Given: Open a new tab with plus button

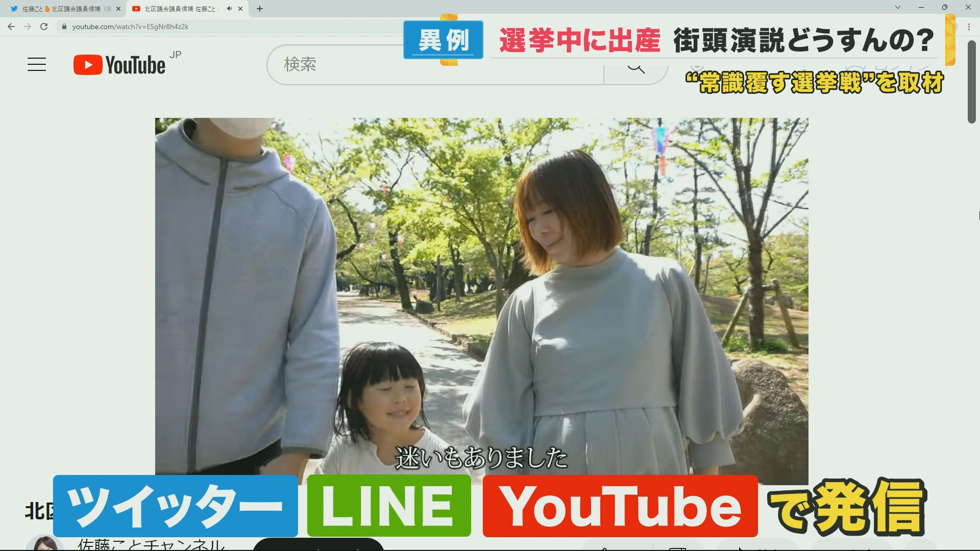Looking at the screenshot, I should (x=259, y=9).
